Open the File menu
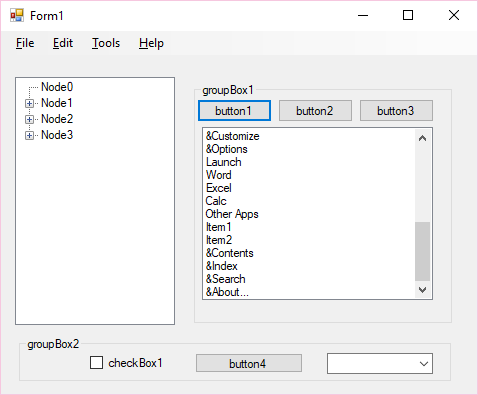This screenshot has width=478, height=395. pyautogui.click(x=25, y=43)
